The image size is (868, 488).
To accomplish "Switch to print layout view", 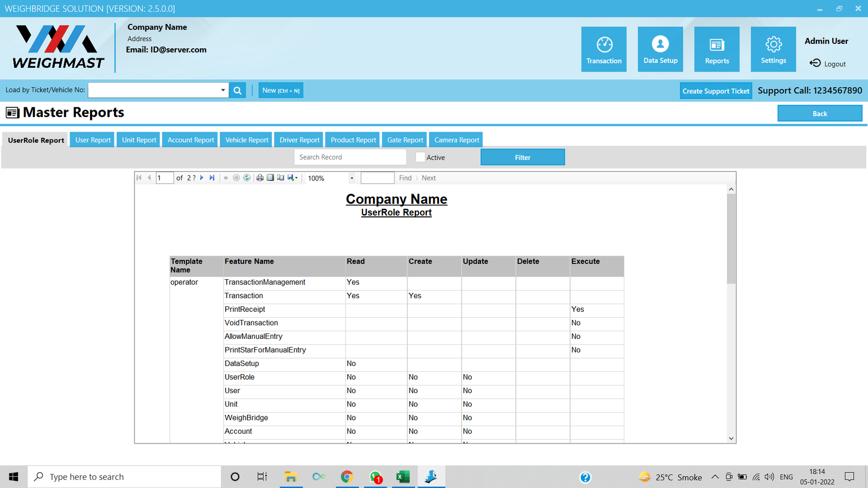I will click(x=270, y=178).
